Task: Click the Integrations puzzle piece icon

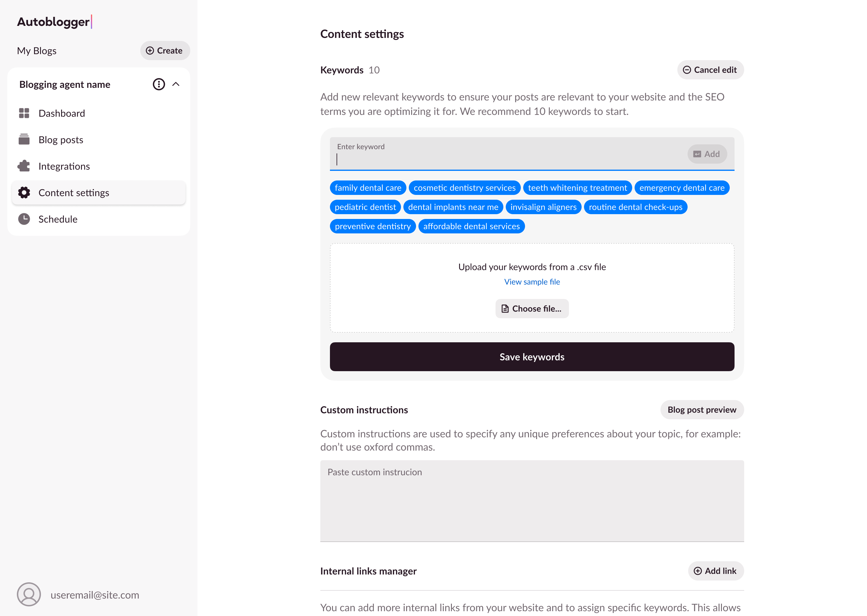Action: (x=24, y=166)
